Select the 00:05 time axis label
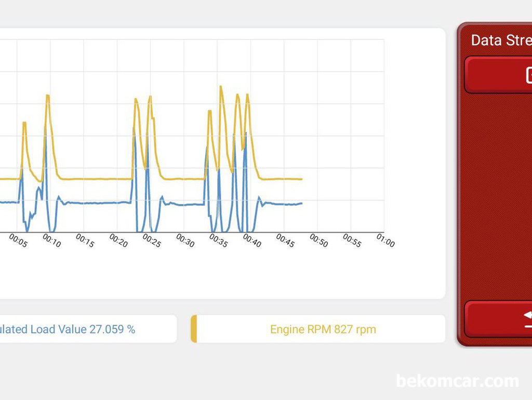This screenshot has width=532, height=400. point(18,240)
